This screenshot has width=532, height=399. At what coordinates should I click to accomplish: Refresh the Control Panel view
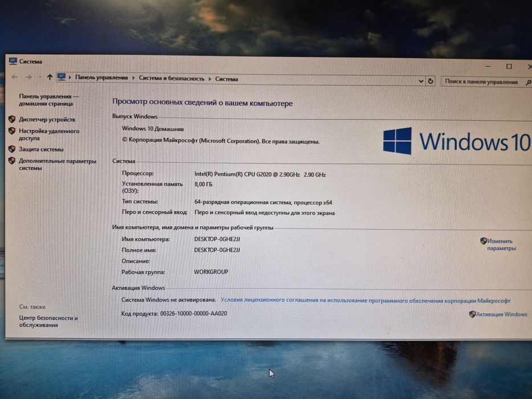430,81
